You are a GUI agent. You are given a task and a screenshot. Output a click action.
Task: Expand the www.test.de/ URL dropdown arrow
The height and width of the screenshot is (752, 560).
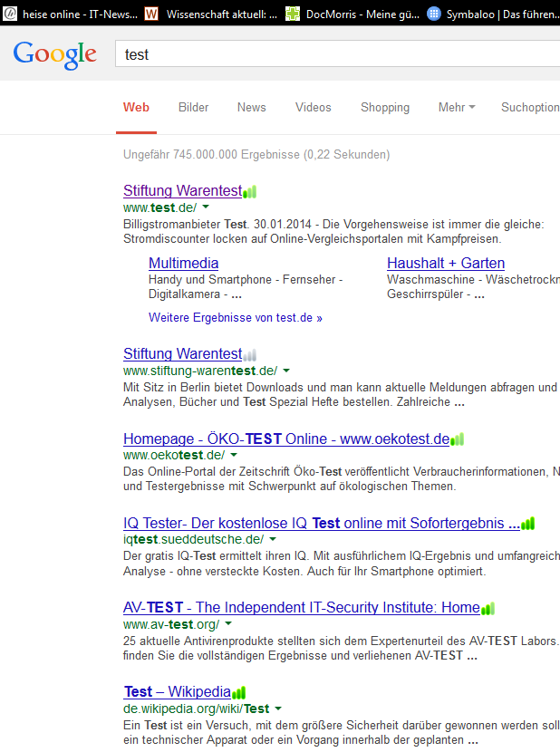[x=206, y=207]
